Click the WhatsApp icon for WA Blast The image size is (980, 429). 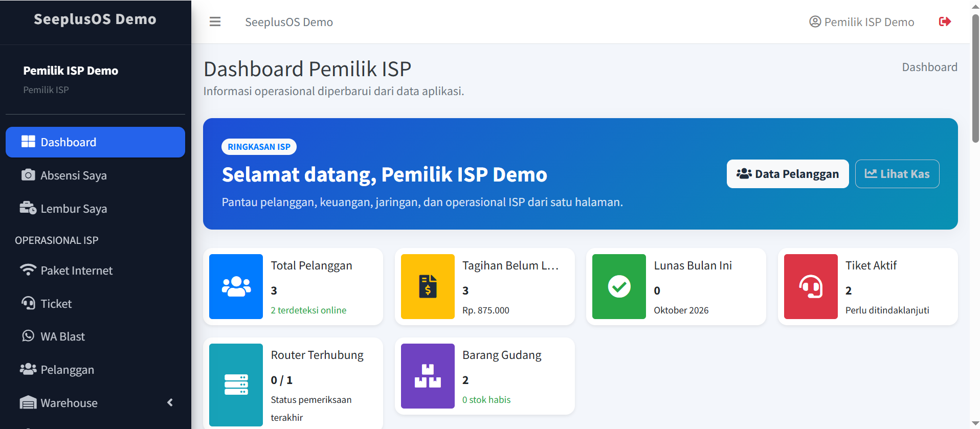(x=28, y=336)
